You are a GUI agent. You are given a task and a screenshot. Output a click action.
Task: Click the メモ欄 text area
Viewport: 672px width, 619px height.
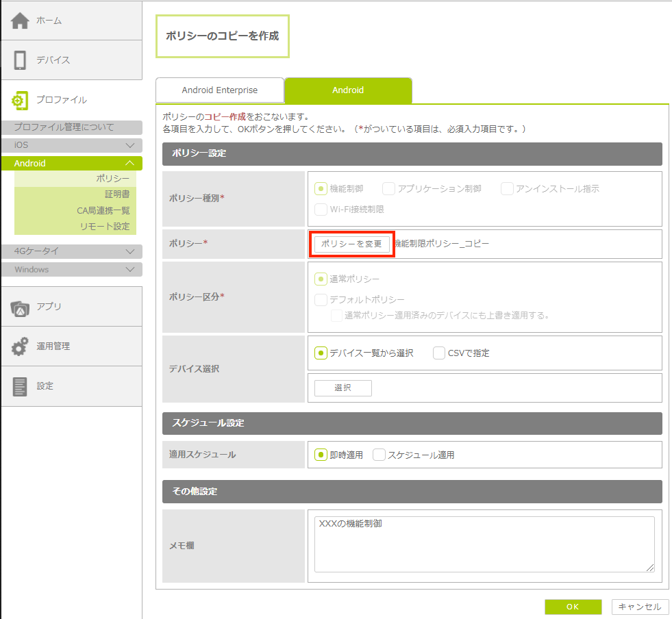484,544
